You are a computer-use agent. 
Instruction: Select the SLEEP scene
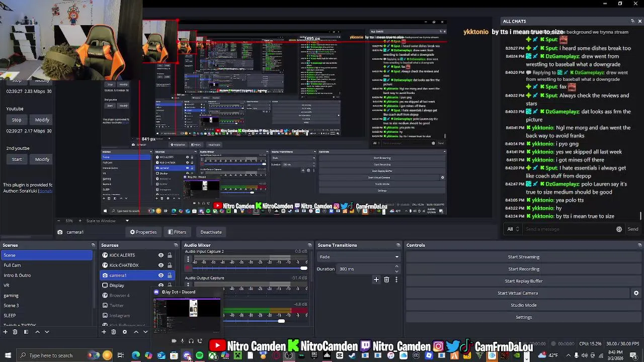click(x=47, y=316)
